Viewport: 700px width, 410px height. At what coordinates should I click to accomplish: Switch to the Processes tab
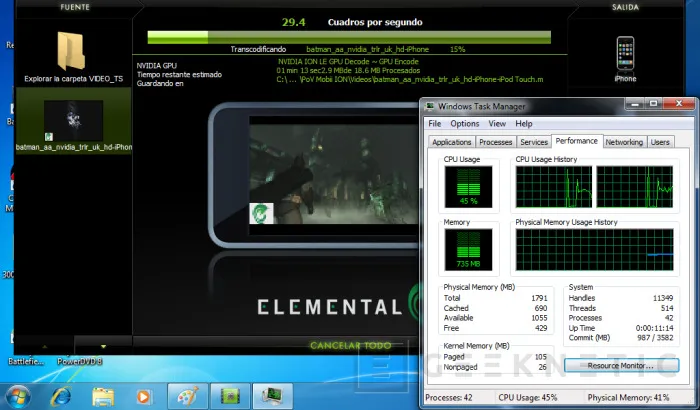point(496,142)
